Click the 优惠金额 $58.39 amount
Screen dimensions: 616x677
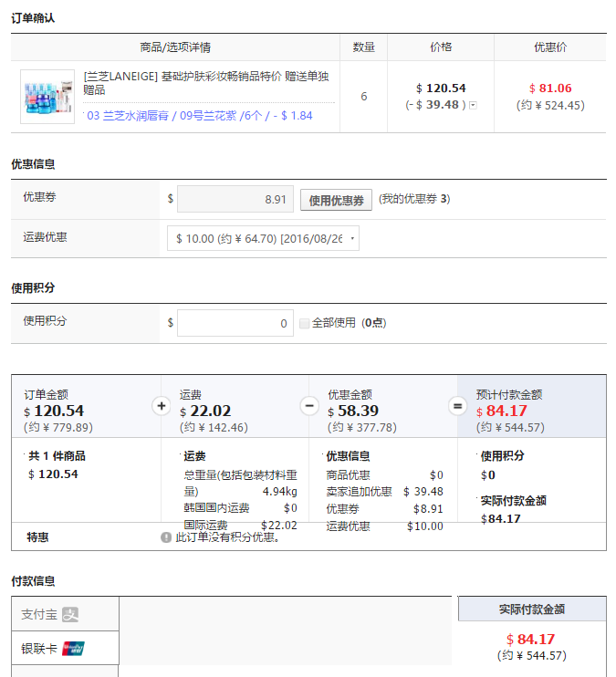coord(353,411)
